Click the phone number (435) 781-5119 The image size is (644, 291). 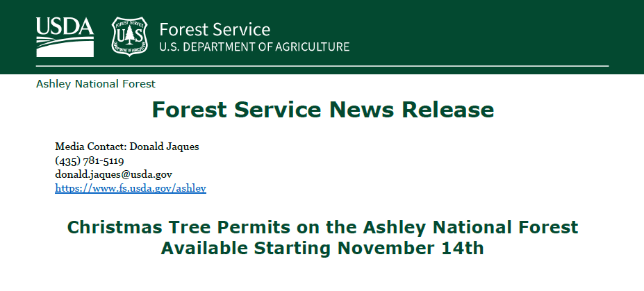[90, 160]
